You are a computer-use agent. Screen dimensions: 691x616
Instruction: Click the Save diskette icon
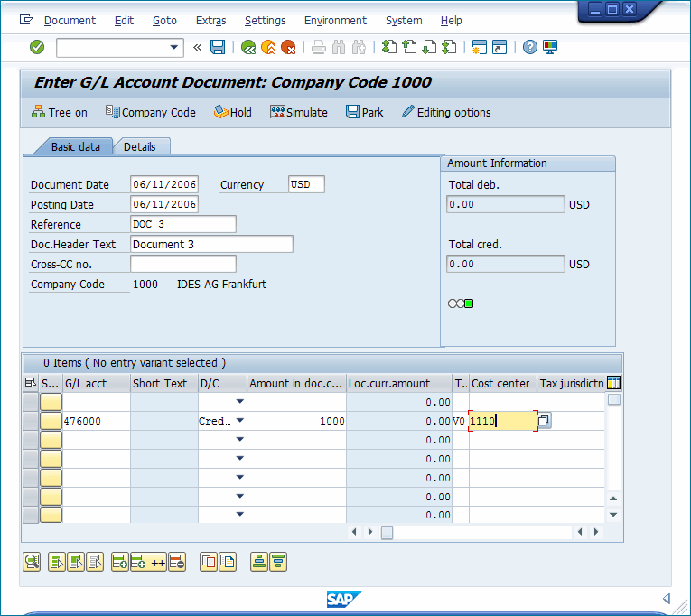pyautogui.click(x=218, y=47)
